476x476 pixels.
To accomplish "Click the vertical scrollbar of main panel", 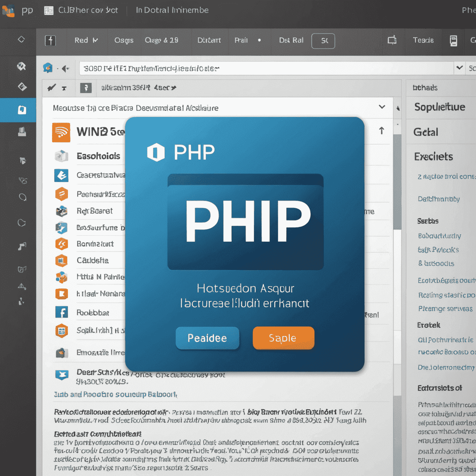I will point(397,182).
